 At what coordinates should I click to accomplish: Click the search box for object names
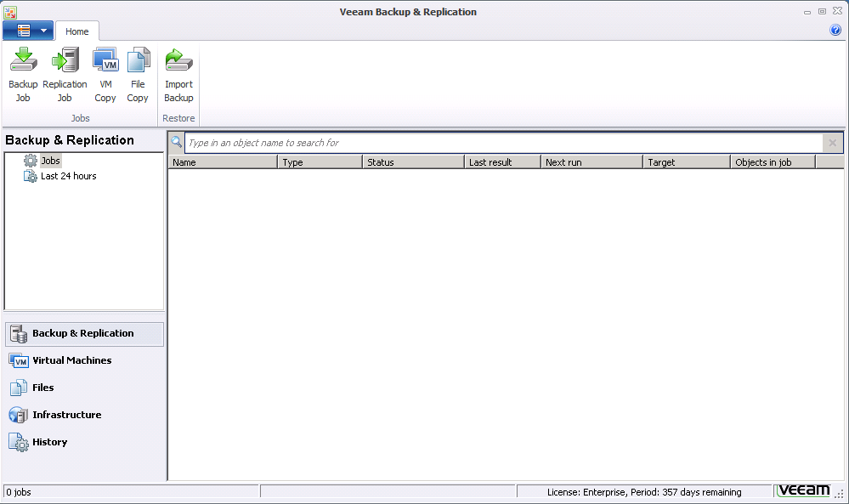[504, 143]
